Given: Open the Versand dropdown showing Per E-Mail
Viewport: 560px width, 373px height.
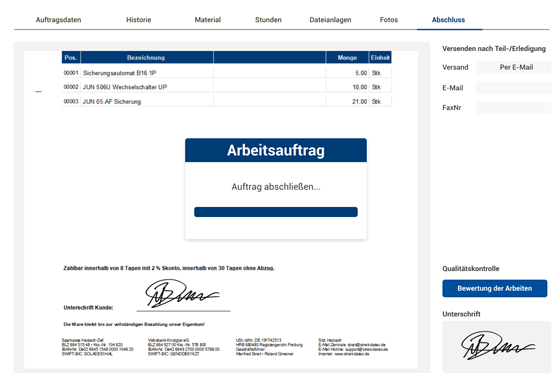Looking at the screenshot, I should click(x=513, y=67).
